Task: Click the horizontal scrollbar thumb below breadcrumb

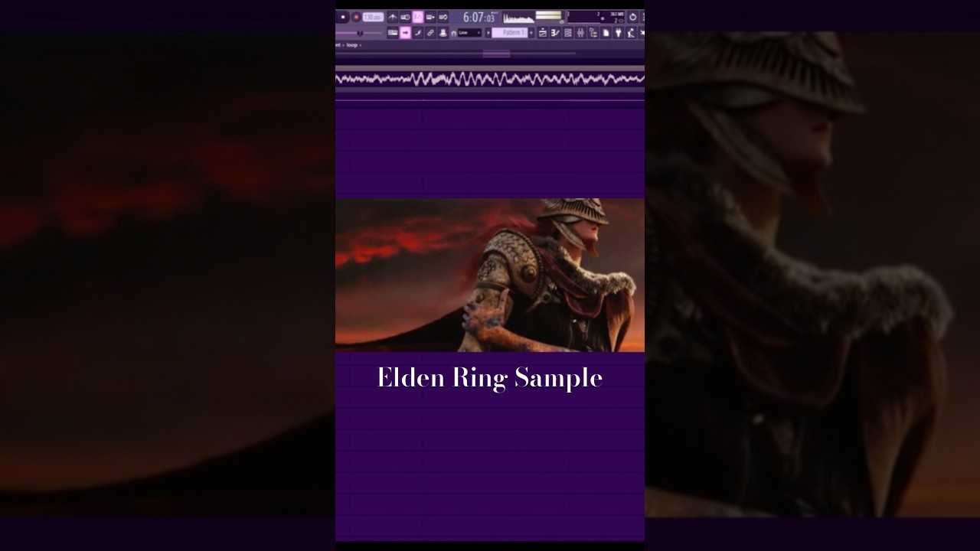Action: 496,54
